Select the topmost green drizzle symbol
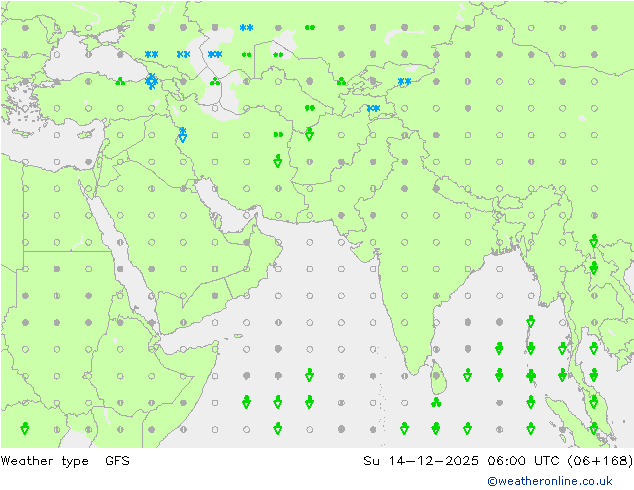Viewport: 634px width, 490px height. [x=309, y=28]
